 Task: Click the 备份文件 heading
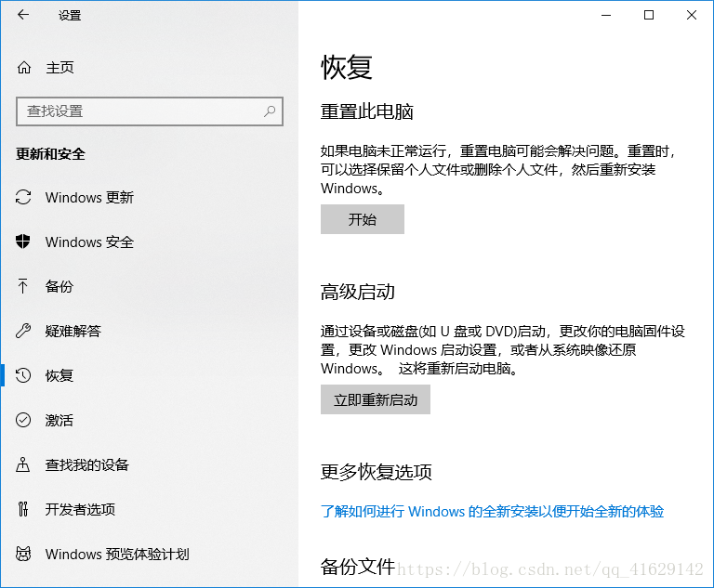pos(357,567)
